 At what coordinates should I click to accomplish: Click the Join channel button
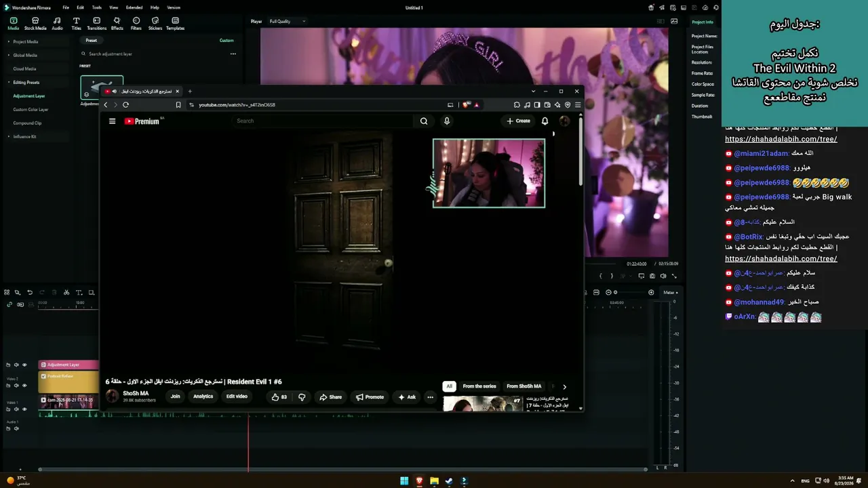[175, 396]
